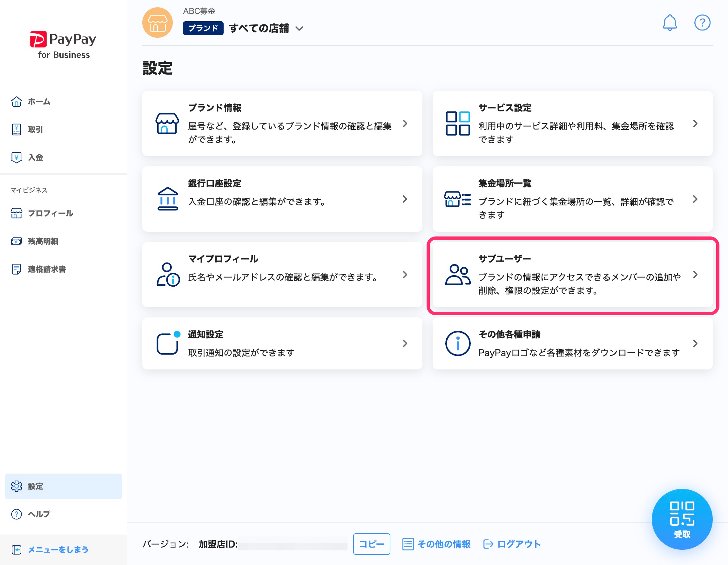Click the サービス設定 grid icon
Image resolution: width=728 pixels, height=565 pixels.
pyautogui.click(x=458, y=123)
